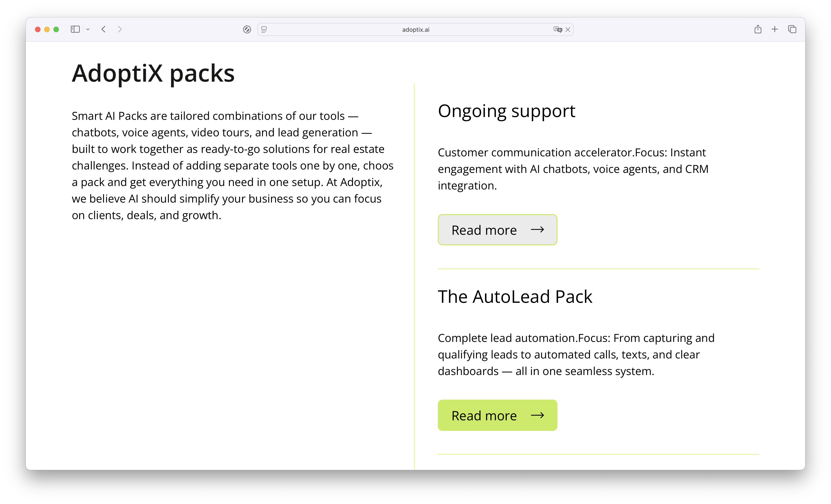Image resolution: width=831 pixels, height=504 pixels.
Task: Enter full screen with the green button
Action: click(x=56, y=29)
